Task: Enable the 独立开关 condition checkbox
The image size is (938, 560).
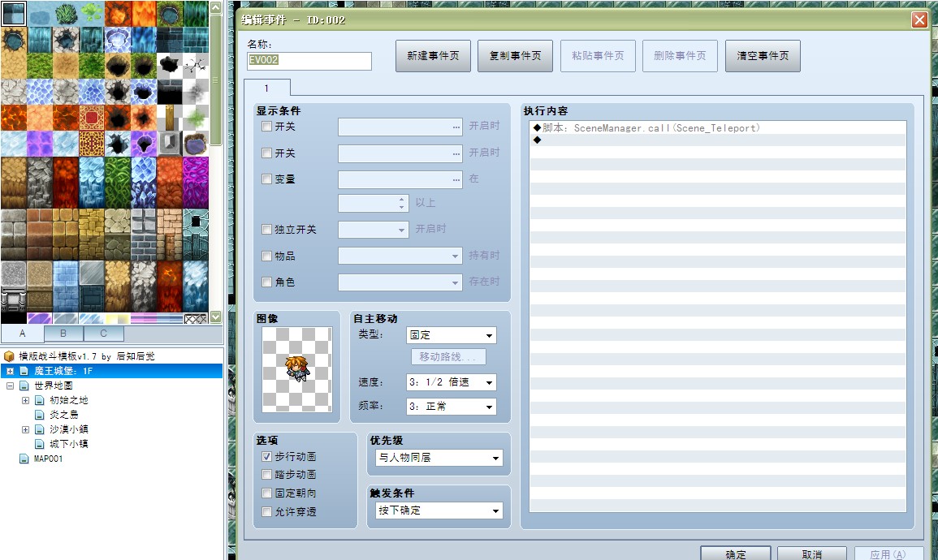Action: pos(267,229)
